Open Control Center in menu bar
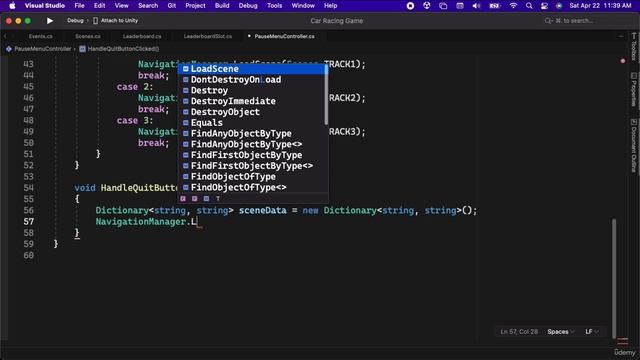 coord(544,6)
